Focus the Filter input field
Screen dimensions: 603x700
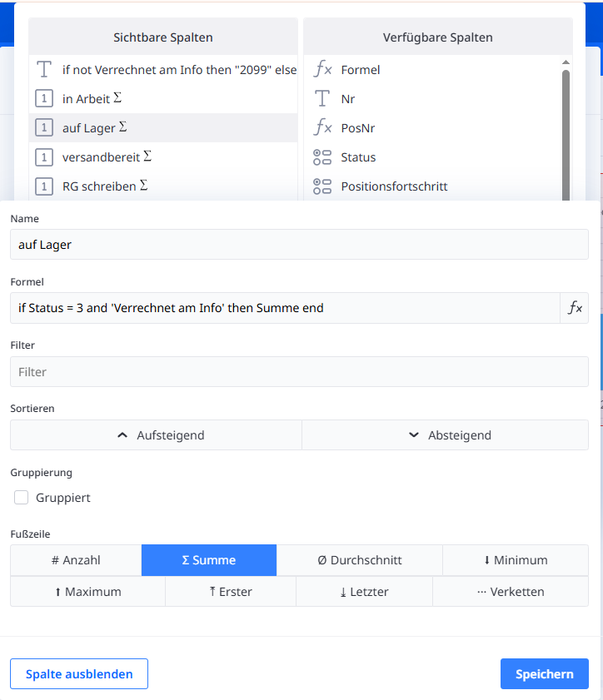pyautogui.click(x=299, y=372)
